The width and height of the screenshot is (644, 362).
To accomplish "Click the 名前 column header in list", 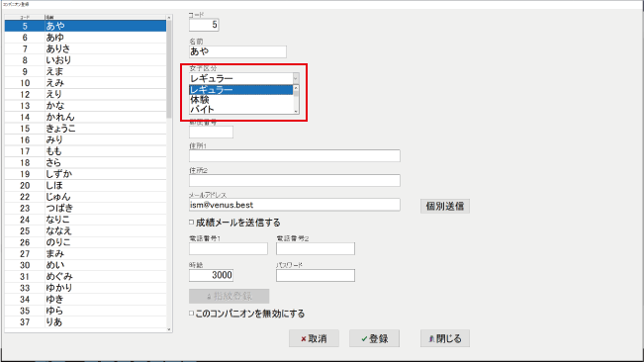I will point(106,17).
